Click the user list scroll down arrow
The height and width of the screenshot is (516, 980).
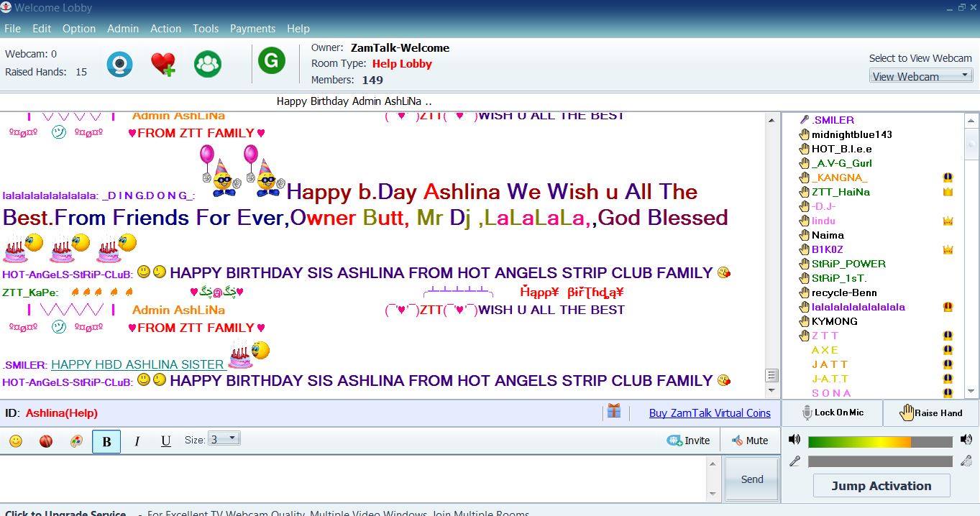[971, 392]
